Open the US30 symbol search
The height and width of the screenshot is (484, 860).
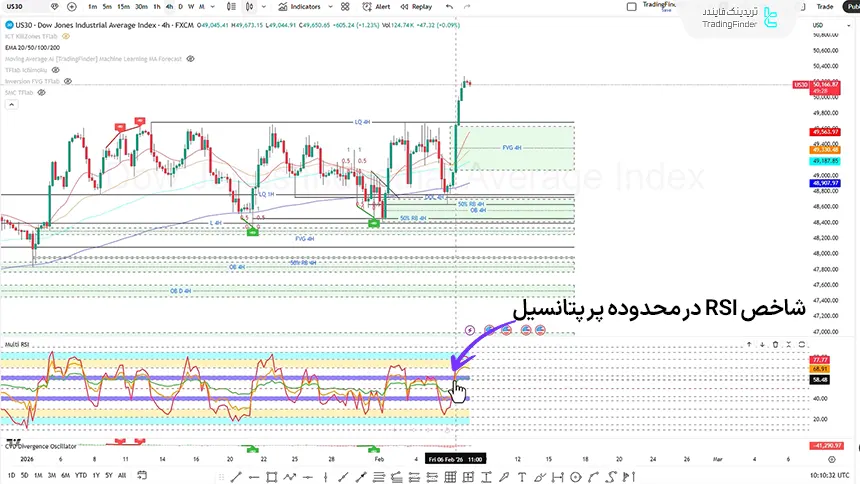coord(15,7)
